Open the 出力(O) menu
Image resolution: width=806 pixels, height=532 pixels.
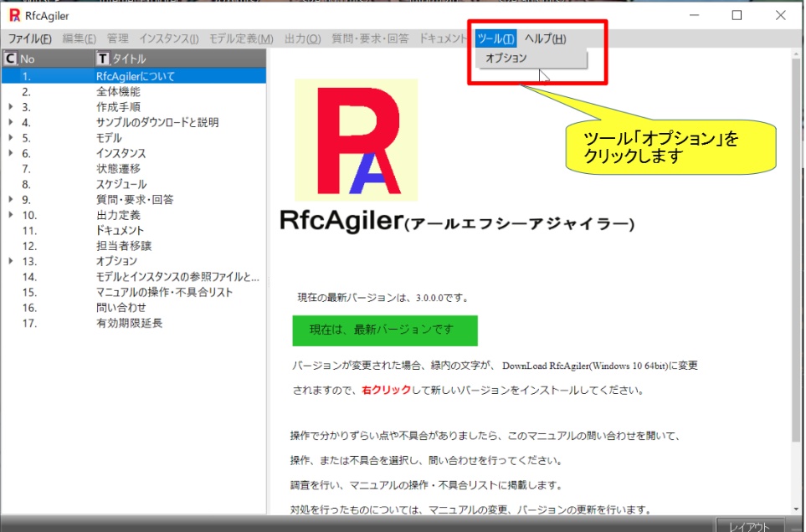(303, 38)
